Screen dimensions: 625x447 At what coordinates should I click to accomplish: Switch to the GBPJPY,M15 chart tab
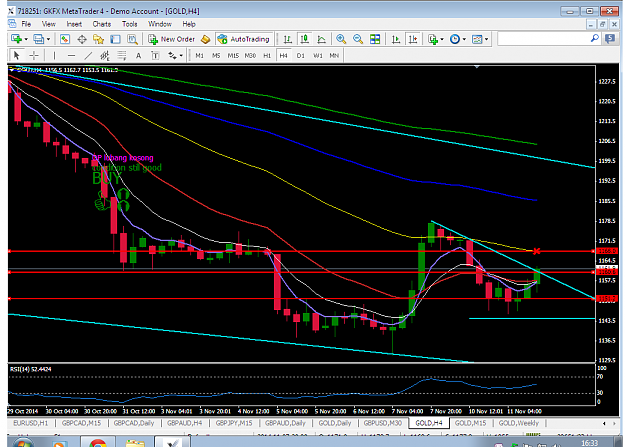[234, 423]
